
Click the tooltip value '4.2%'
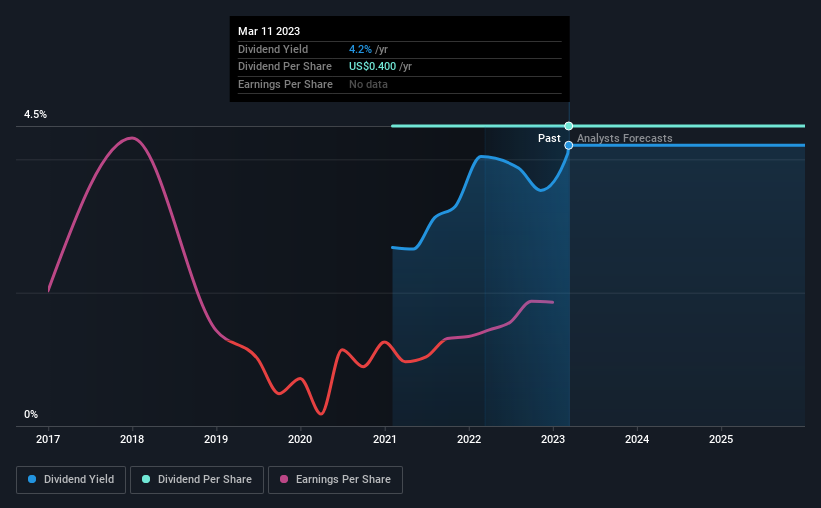coord(360,49)
